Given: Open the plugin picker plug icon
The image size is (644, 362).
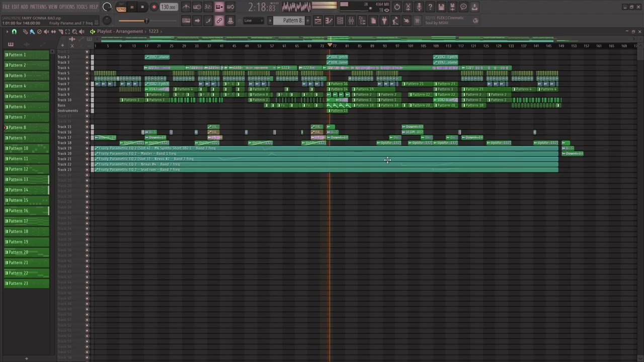Looking at the screenshot, I should [384, 21].
